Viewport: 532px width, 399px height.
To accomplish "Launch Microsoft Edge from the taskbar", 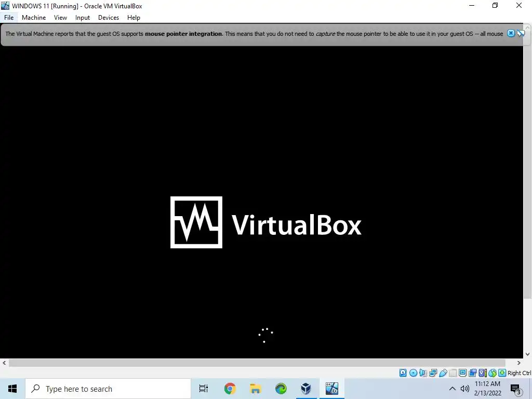I will [x=281, y=389].
